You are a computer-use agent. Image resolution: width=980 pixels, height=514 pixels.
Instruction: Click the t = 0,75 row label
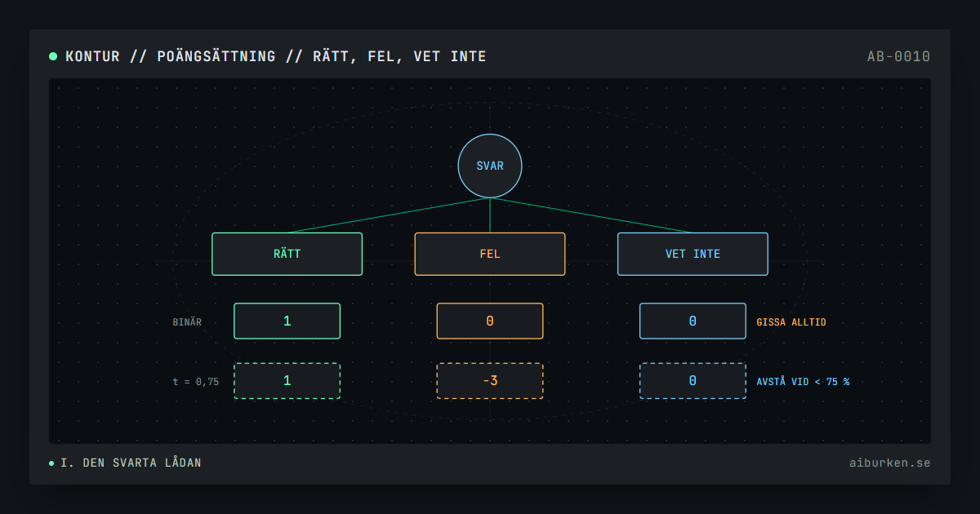tap(196, 381)
